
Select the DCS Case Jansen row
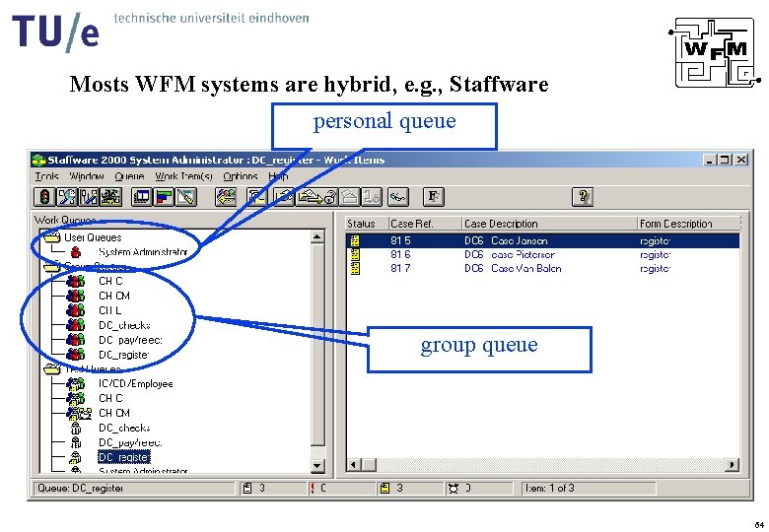click(543, 241)
